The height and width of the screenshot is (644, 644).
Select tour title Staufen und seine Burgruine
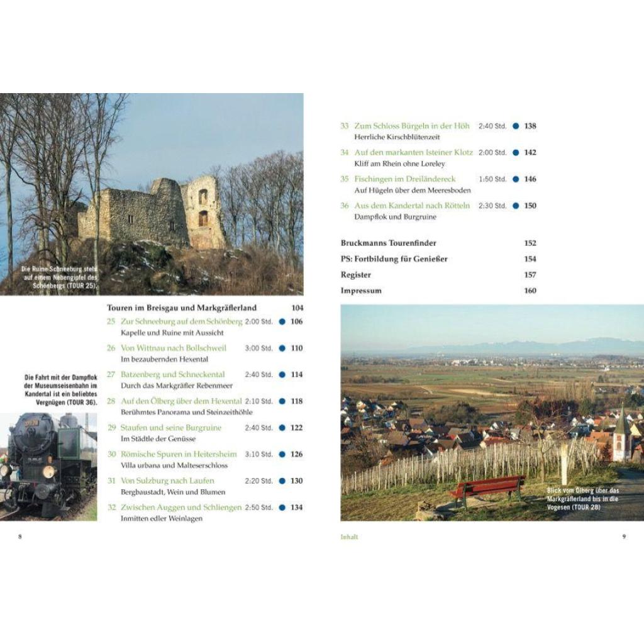click(171, 428)
